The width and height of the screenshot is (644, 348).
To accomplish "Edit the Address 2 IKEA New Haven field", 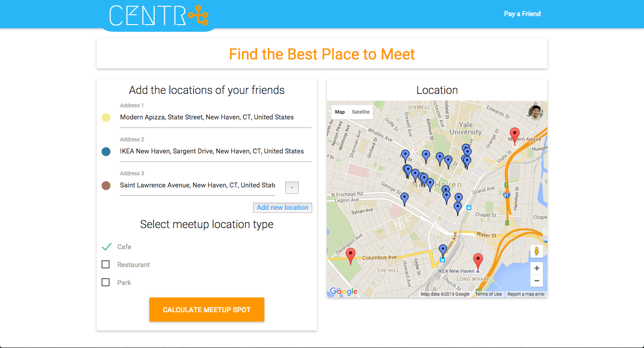I will 216,152.
